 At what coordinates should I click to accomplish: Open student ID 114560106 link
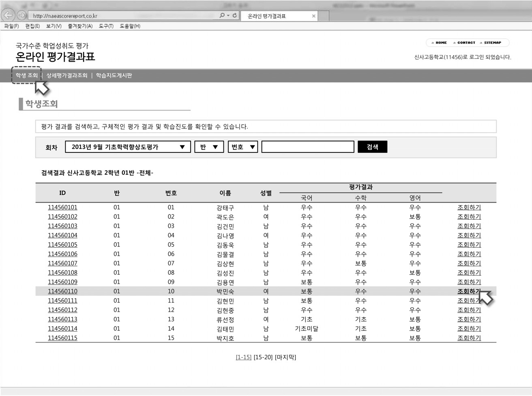pos(62,254)
